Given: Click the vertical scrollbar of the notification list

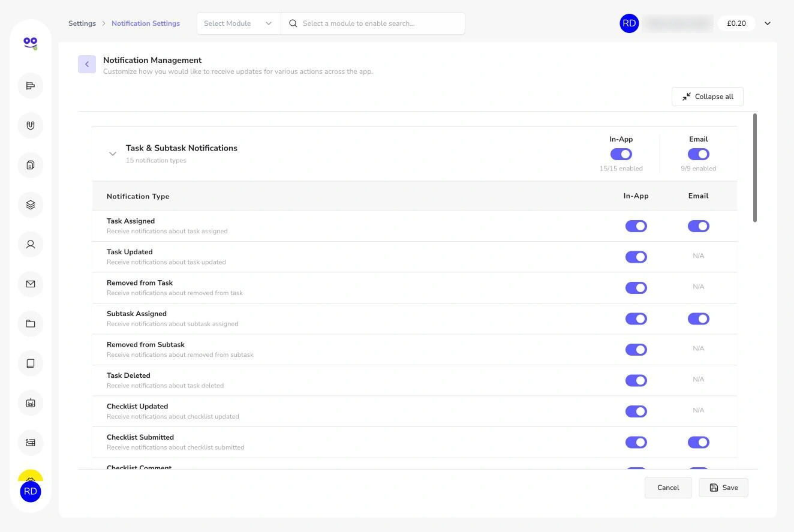Looking at the screenshot, I should tap(755, 168).
